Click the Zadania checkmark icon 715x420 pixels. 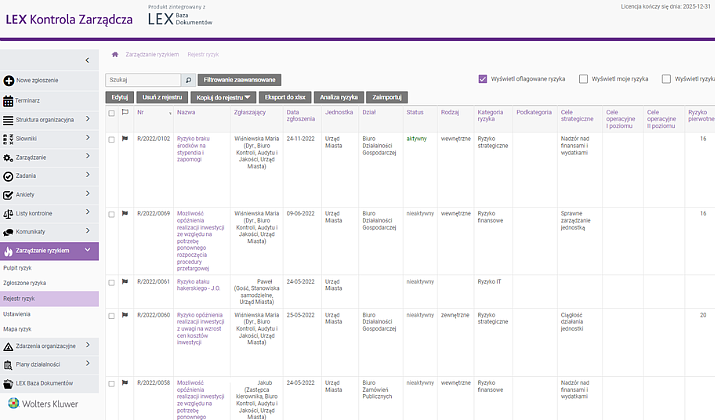[x=9, y=176]
